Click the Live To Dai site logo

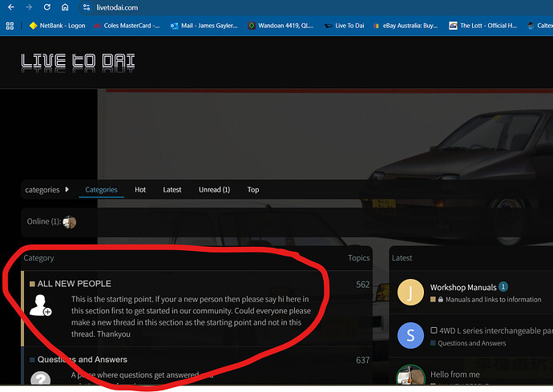(x=78, y=63)
